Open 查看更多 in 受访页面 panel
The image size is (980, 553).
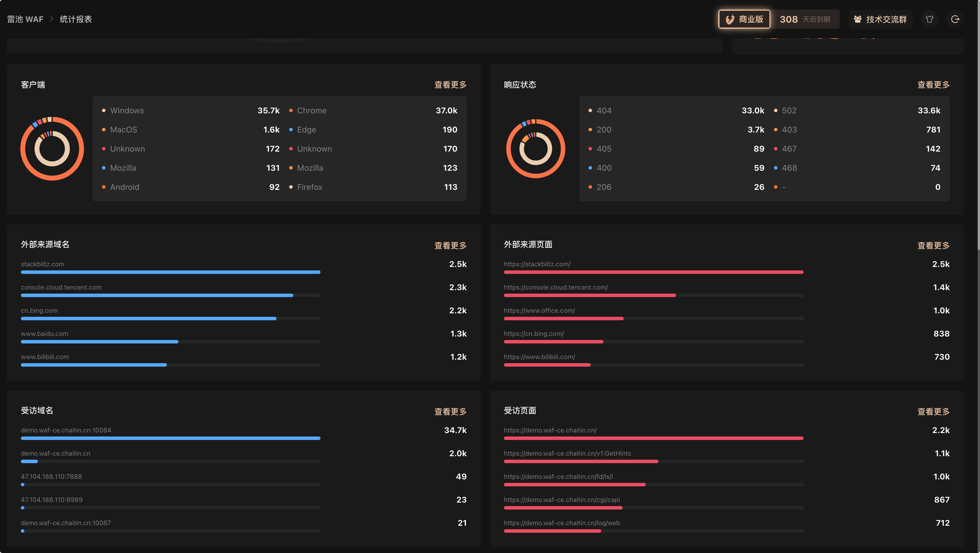(x=933, y=412)
